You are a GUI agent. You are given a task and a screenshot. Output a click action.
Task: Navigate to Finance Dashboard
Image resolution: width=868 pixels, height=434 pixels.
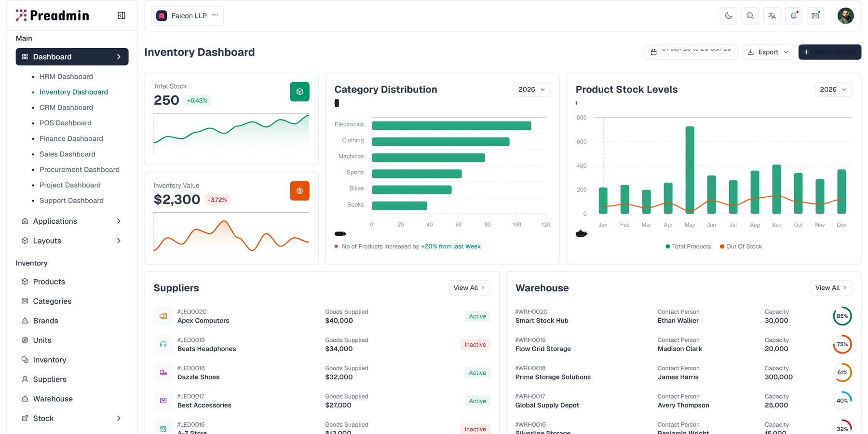tap(71, 139)
